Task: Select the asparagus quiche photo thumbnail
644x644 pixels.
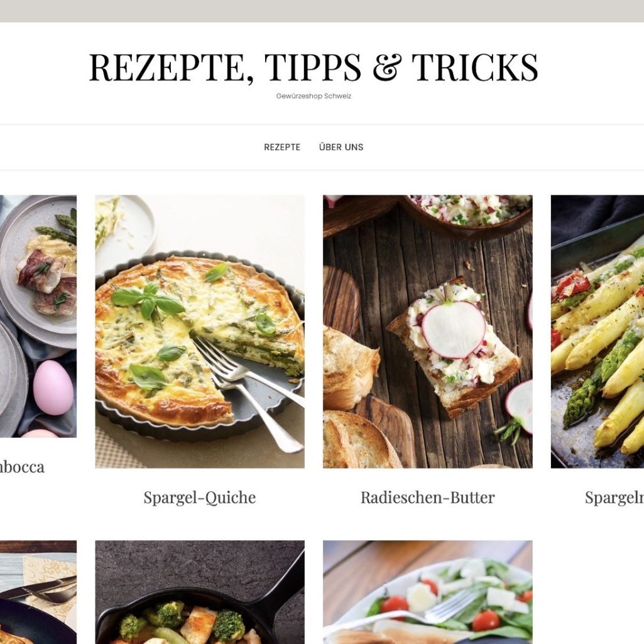Action: [200, 332]
